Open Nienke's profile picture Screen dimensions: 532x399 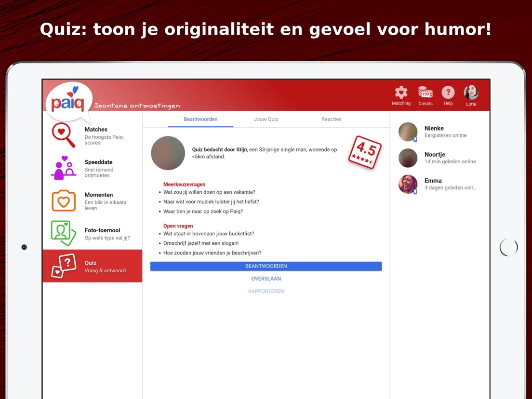(x=408, y=132)
